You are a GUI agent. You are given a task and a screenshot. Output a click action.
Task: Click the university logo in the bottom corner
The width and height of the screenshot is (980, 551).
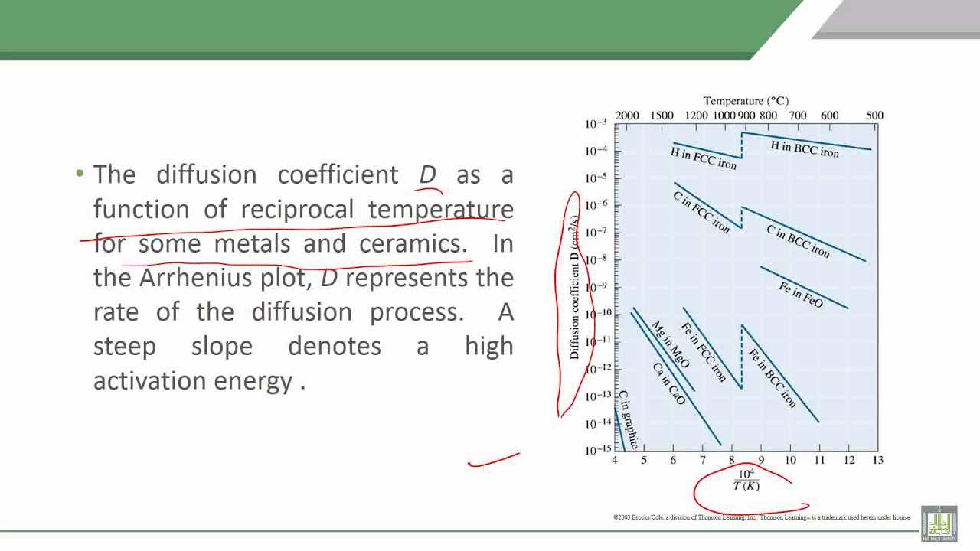tap(939, 524)
